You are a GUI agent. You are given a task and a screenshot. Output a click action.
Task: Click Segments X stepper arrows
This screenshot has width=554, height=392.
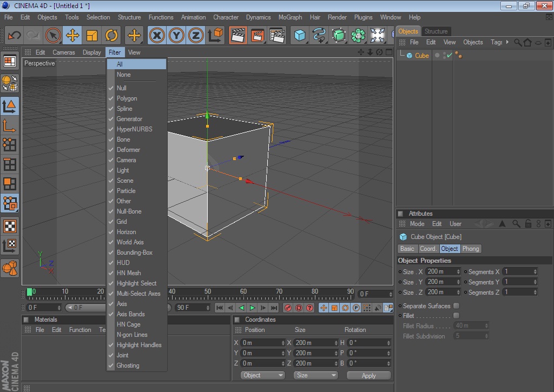point(535,271)
